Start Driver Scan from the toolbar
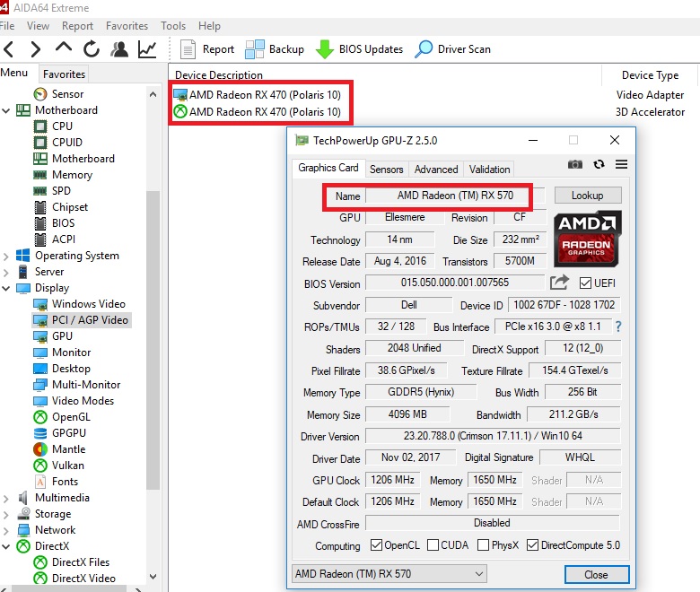 click(x=452, y=49)
